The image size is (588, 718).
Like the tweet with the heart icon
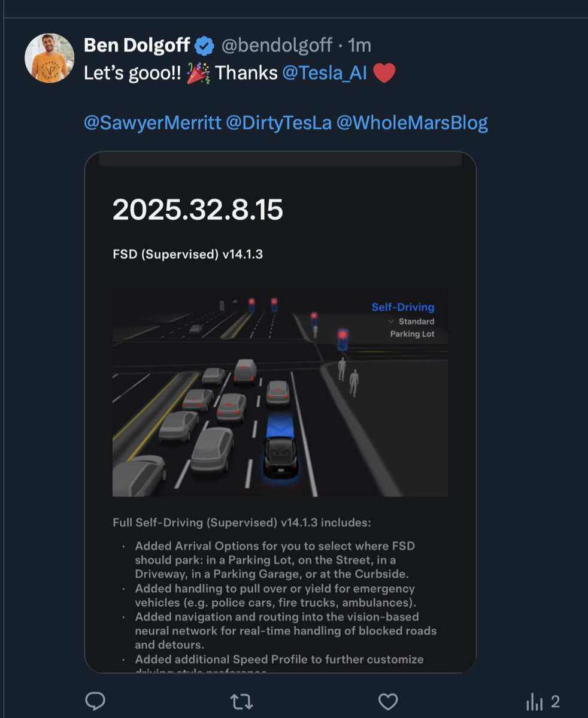(388, 701)
